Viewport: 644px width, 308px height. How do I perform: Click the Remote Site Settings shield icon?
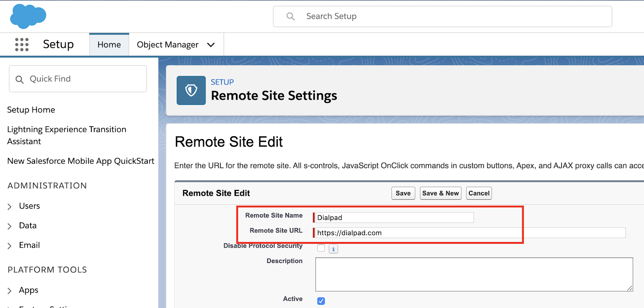click(x=191, y=90)
